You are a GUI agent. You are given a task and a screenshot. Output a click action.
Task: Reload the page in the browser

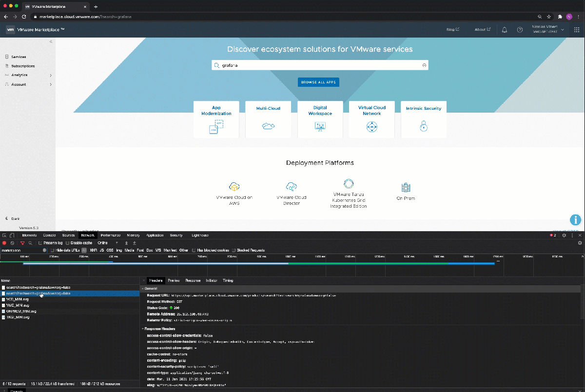(24, 17)
